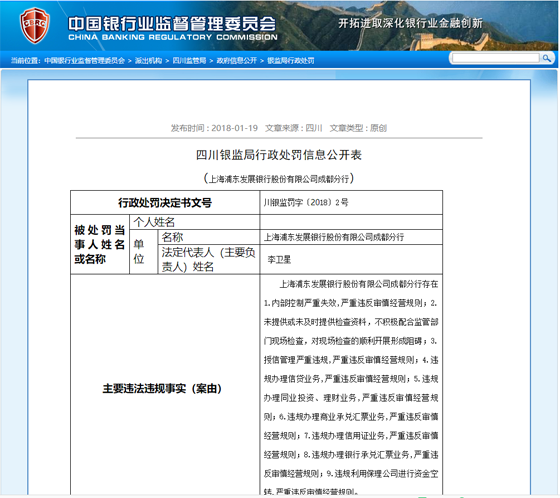Screen dimensions: 560x498
Task: Focus the site search input field
Action: (496, 58)
